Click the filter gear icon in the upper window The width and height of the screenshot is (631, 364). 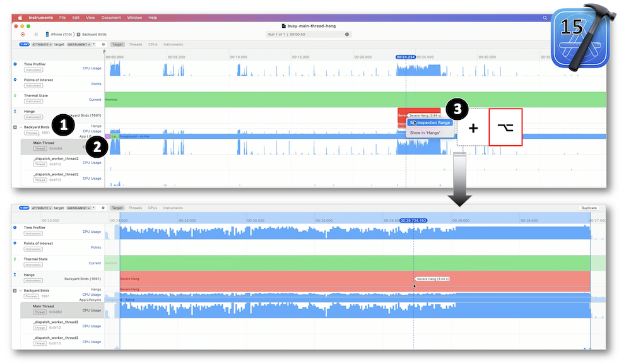[x=103, y=45]
